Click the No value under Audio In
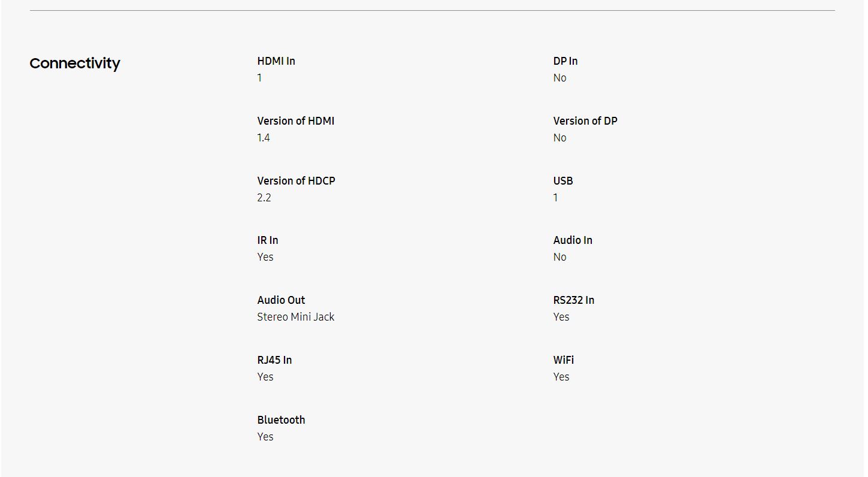868x477 pixels. tap(559, 257)
